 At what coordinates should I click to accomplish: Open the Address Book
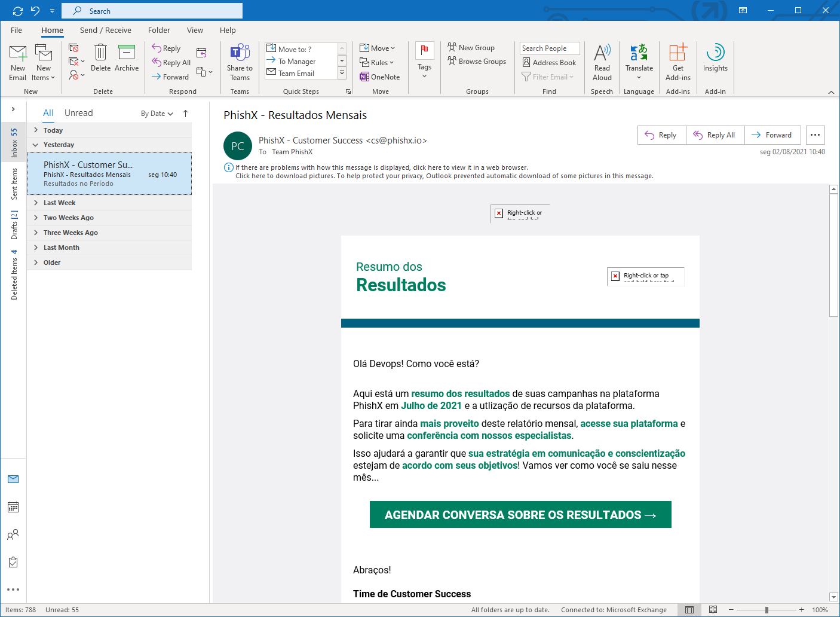point(549,62)
